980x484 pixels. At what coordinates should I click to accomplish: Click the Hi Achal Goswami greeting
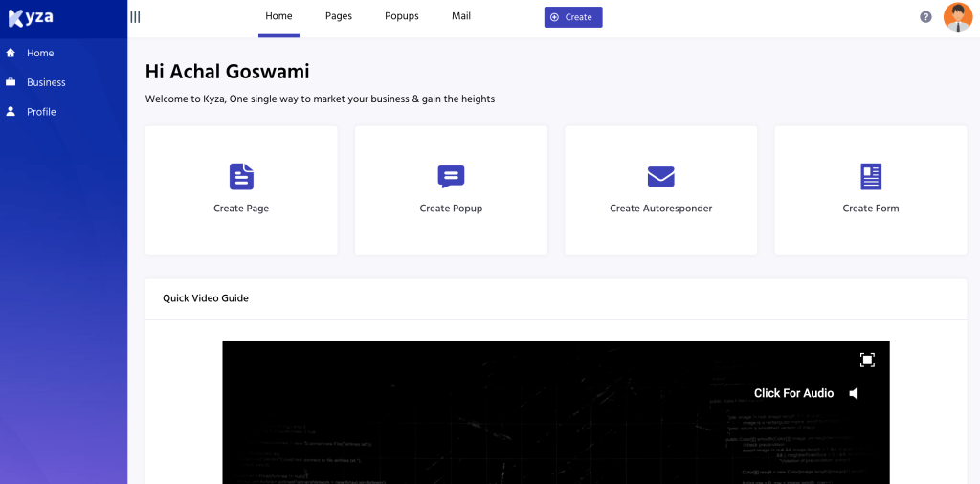pyautogui.click(x=228, y=72)
